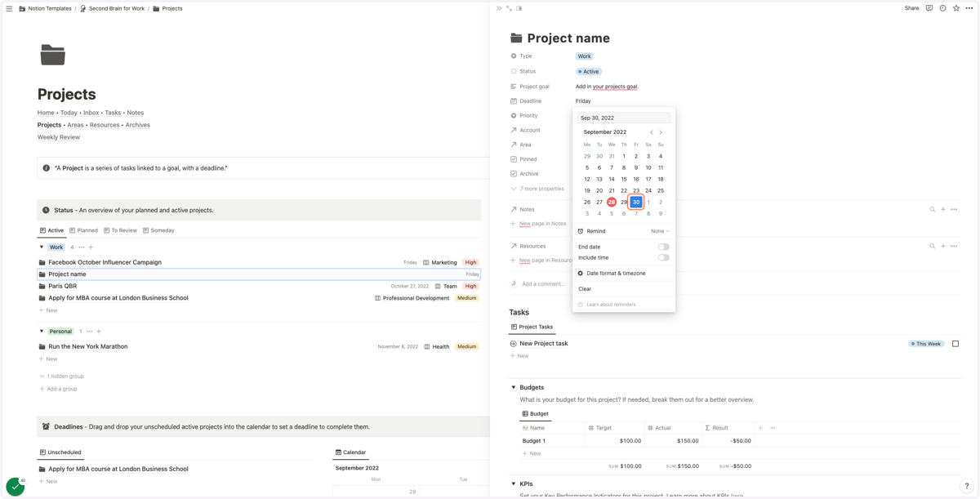The width and height of the screenshot is (980, 499).
Task: Open three-dot options for Personal group
Action: pyautogui.click(x=89, y=332)
